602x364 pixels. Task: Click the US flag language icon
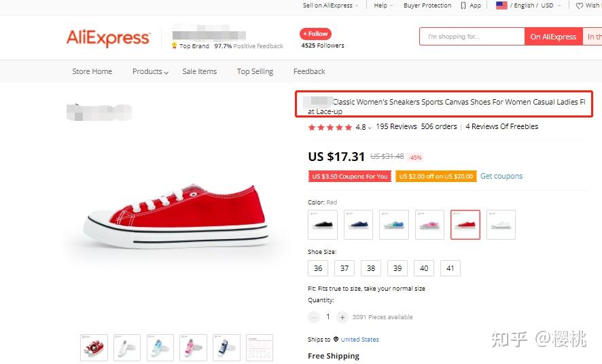501,5
